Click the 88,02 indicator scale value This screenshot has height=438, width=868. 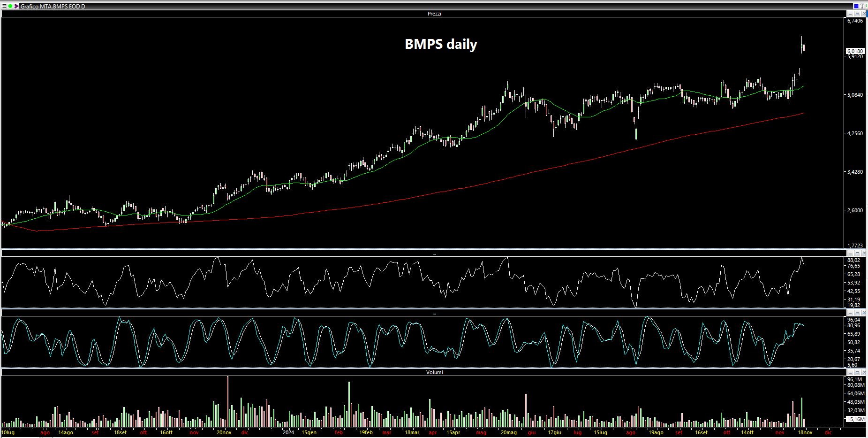(x=854, y=260)
